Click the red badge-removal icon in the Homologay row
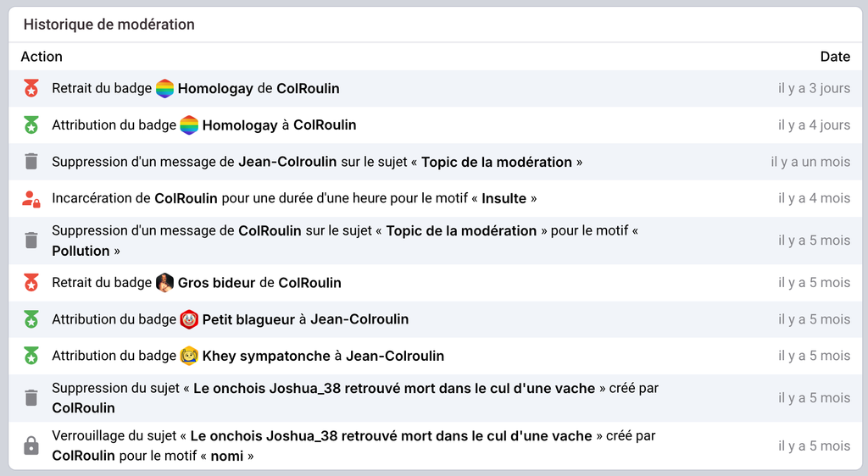 click(31, 88)
